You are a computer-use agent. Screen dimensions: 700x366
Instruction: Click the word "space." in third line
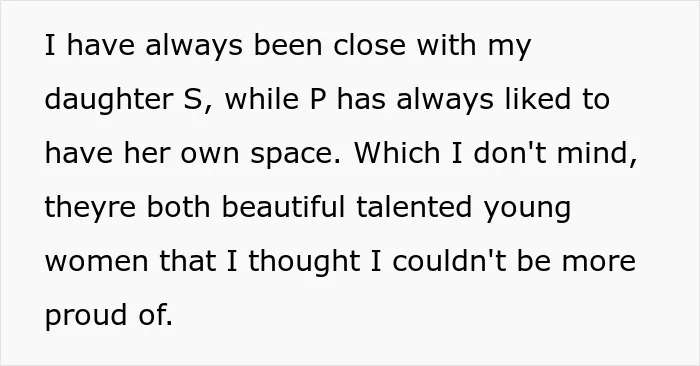coord(295,155)
